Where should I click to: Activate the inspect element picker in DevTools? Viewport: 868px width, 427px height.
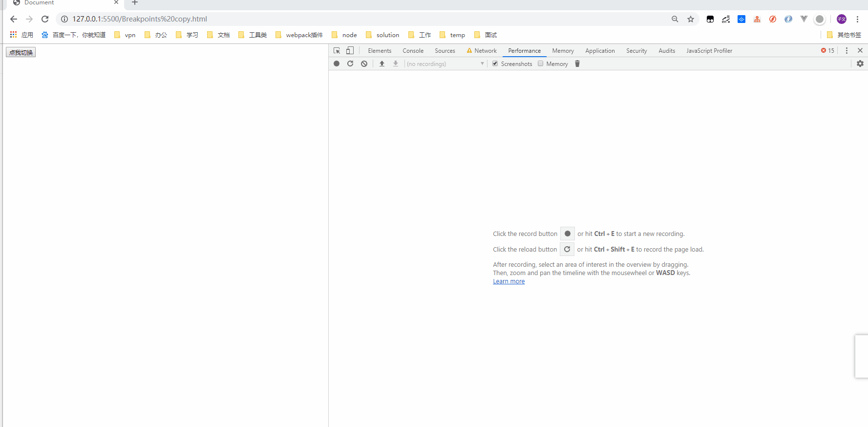click(x=337, y=51)
